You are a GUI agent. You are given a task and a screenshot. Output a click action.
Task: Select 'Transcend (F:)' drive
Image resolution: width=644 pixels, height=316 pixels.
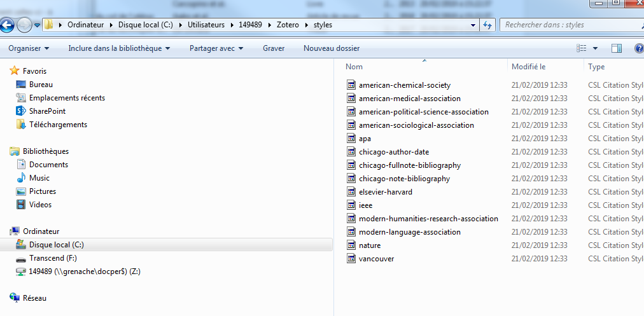(53, 258)
